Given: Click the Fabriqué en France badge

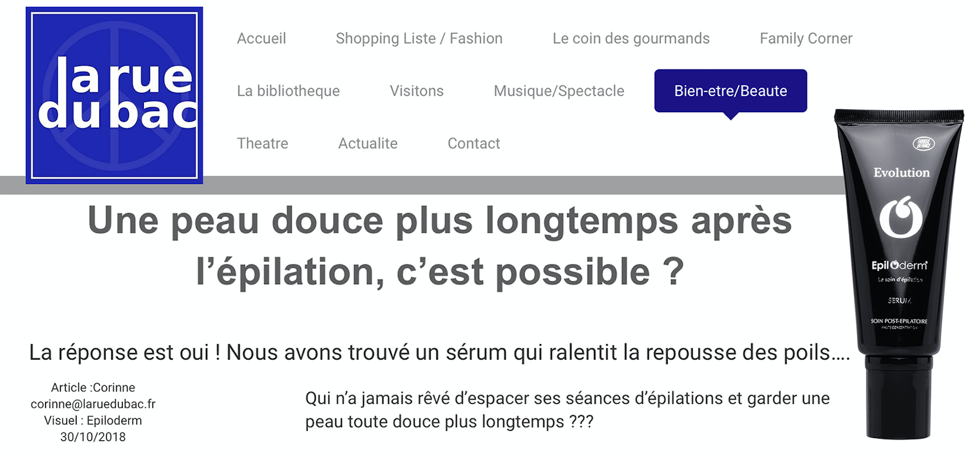Looking at the screenshot, I should (x=924, y=144).
